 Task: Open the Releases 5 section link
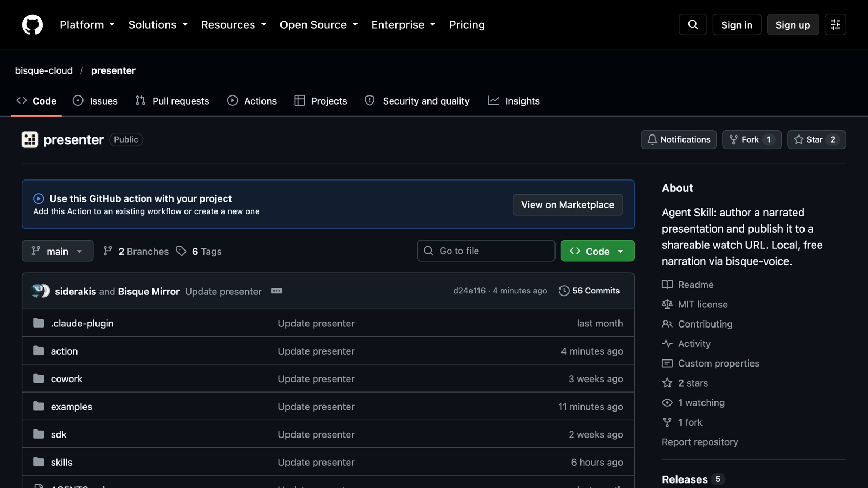693,479
